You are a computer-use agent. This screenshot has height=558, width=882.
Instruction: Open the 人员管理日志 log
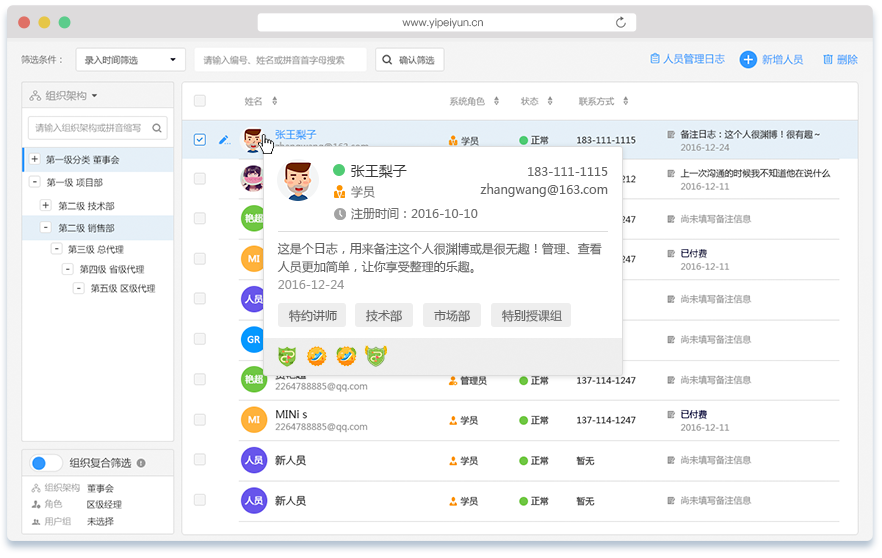pos(687,60)
